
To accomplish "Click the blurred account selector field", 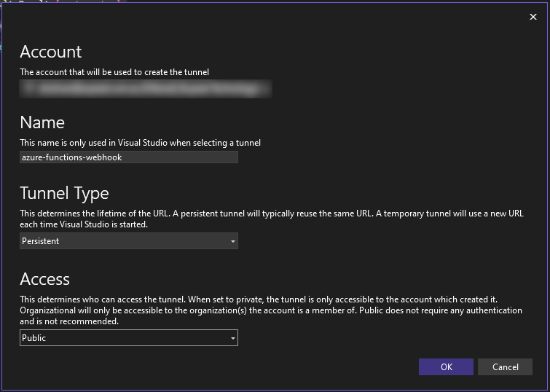I will (146, 89).
